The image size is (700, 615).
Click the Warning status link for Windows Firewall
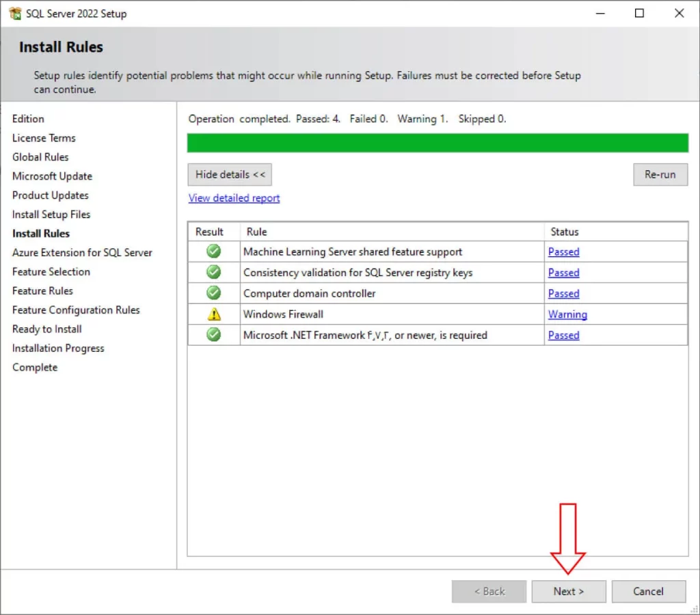pyautogui.click(x=567, y=314)
